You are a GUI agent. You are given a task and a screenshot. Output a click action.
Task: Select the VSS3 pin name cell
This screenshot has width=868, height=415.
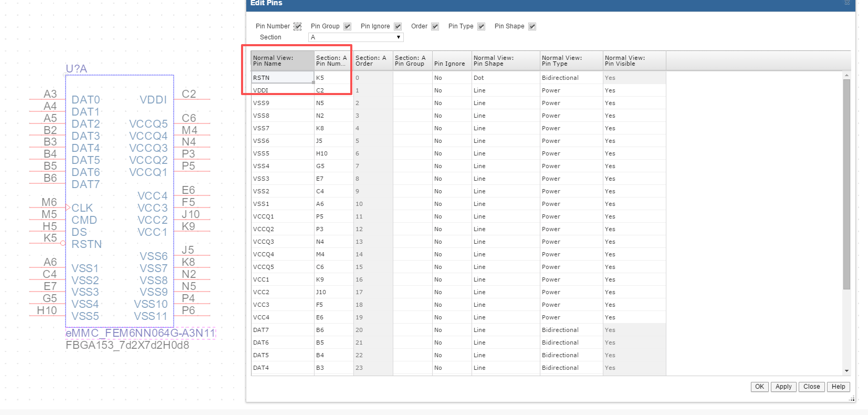[283, 179]
